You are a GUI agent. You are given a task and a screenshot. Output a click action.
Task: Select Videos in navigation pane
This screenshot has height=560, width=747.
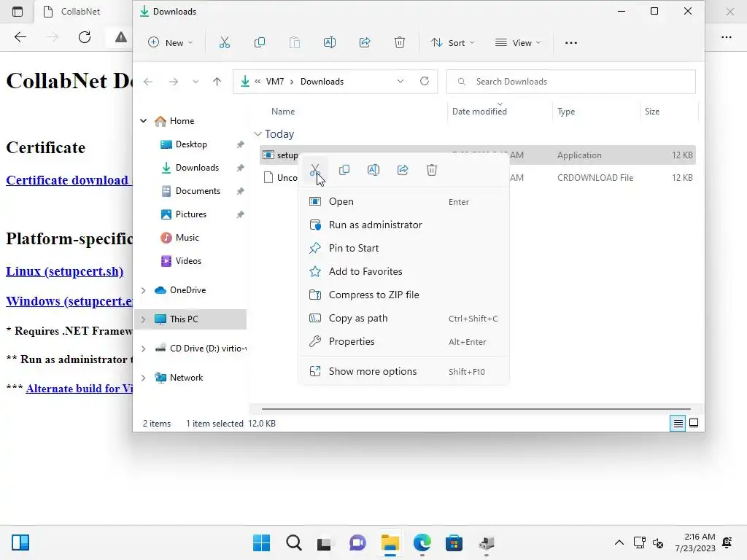(x=188, y=261)
